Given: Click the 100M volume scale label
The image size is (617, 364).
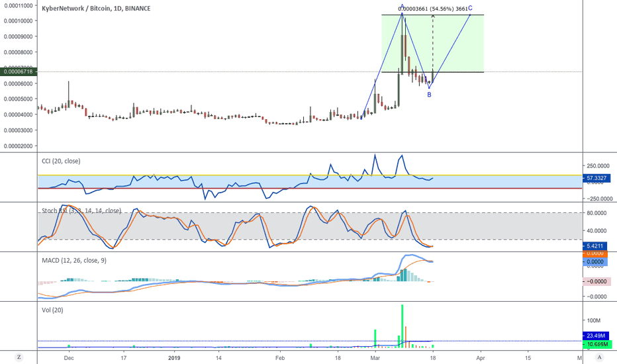Looking at the screenshot, I should point(593,320).
